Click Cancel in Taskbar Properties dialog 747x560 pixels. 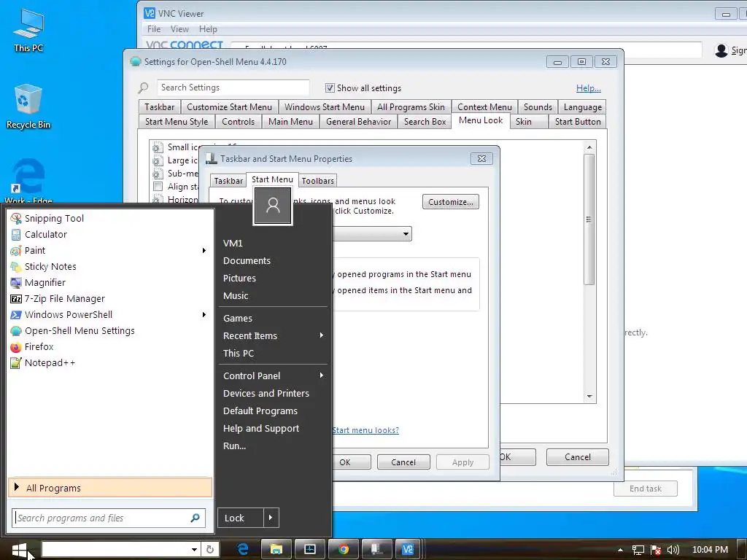(x=403, y=462)
